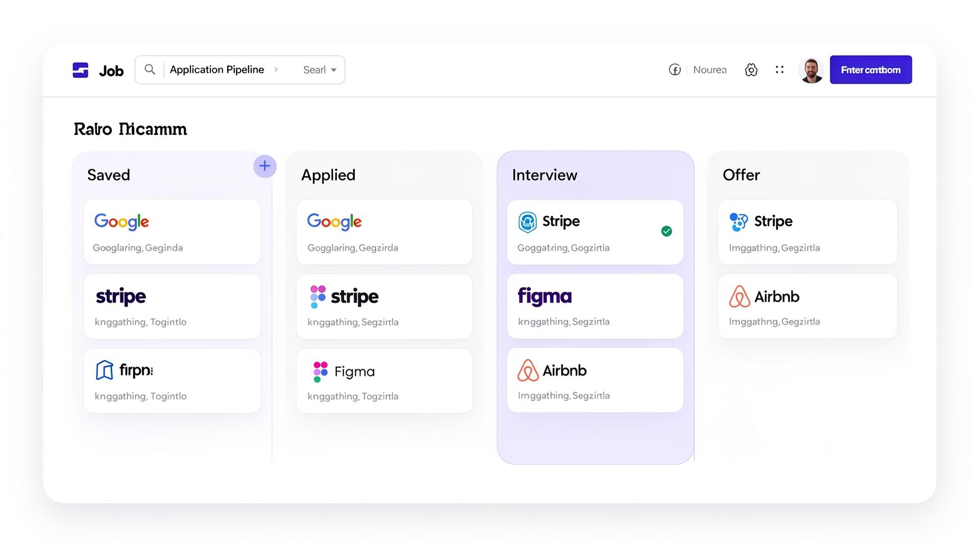This screenshot has width=980, height=551.
Task: Select the Saved column header
Action: (x=109, y=175)
